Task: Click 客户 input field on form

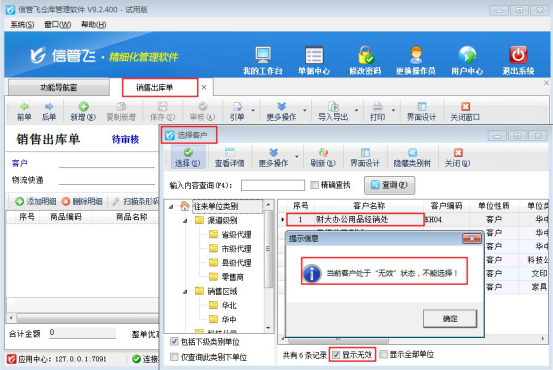Action: click(x=107, y=163)
